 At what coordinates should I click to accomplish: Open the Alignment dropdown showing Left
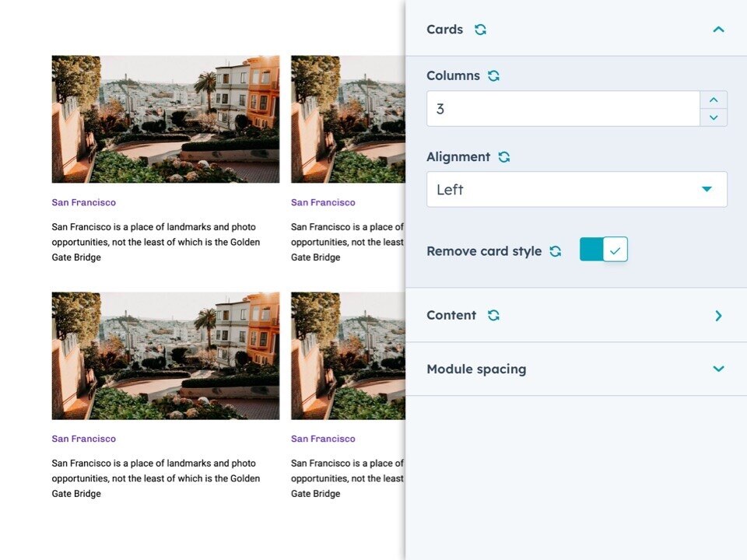tap(577, 190)
